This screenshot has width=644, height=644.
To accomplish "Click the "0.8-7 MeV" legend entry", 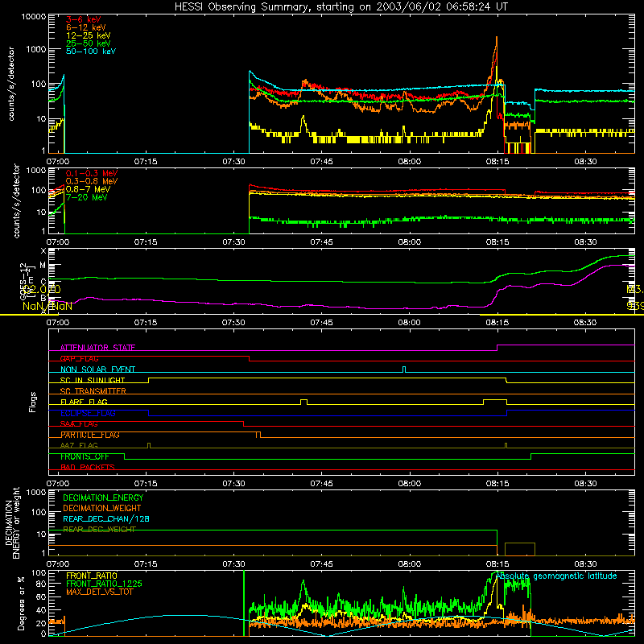I will 88,189.
